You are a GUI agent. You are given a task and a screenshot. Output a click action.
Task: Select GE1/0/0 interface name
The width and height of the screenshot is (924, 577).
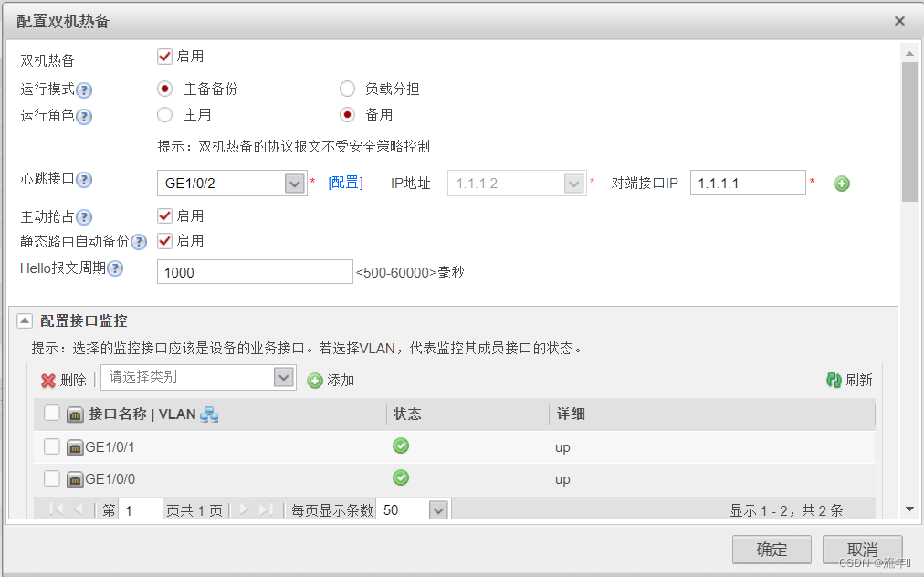(x=110, y=479)
